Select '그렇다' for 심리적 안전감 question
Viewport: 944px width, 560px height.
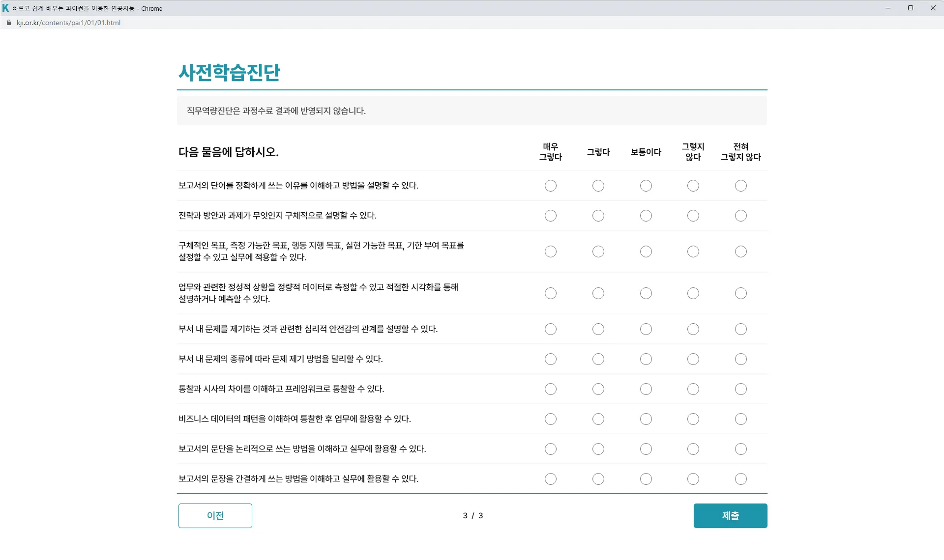pyautogui.click(x=598, y=329)
